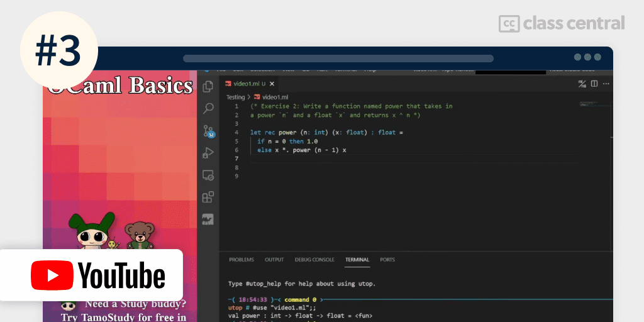The height and width of the screenshot is (322, 644).
Task: Click the Split Editor Right icon
Action: [x=594, y=84]
